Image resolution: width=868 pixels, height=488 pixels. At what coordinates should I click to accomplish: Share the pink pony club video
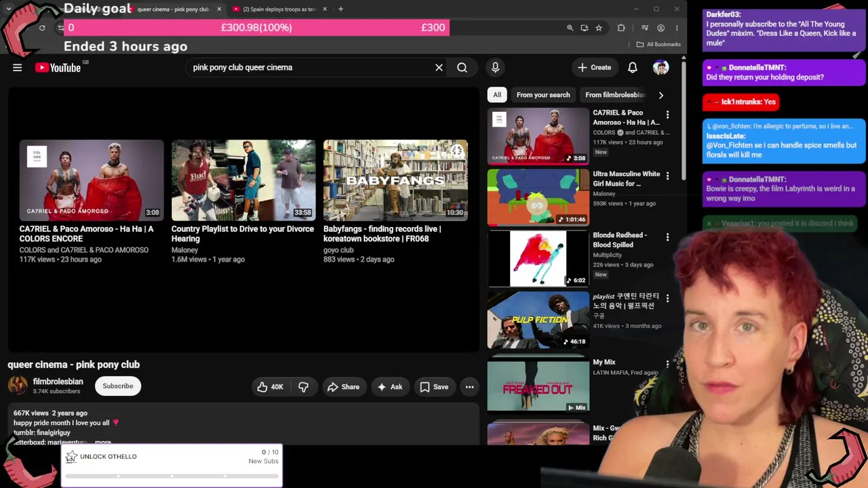[x=343, y=387]
